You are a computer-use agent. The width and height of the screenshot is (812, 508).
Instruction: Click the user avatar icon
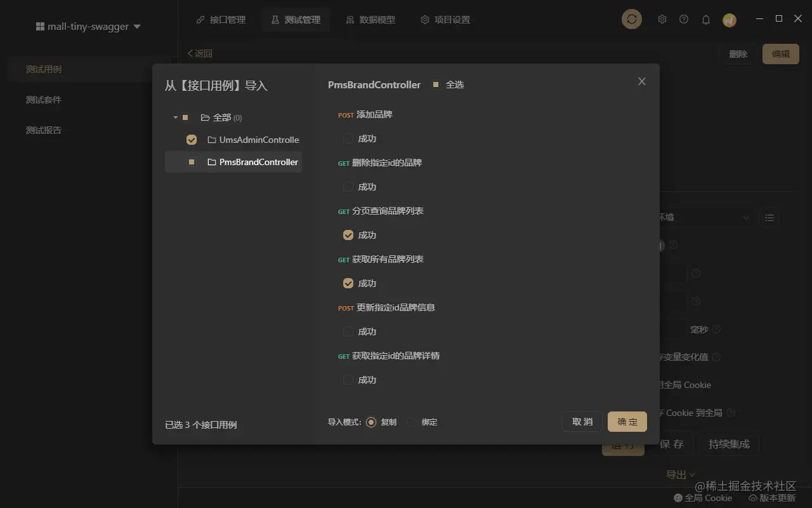[730, 20]
